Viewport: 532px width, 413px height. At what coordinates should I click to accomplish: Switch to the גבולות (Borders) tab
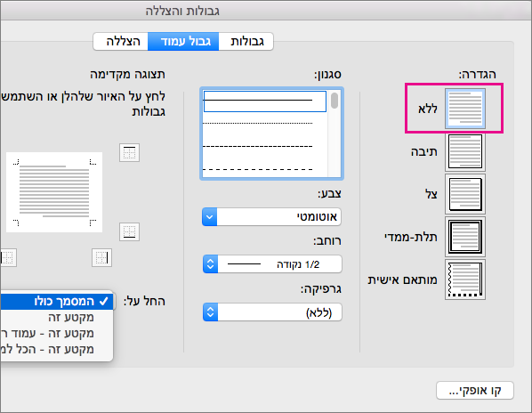pyautogui.click(x=246, y=42)
